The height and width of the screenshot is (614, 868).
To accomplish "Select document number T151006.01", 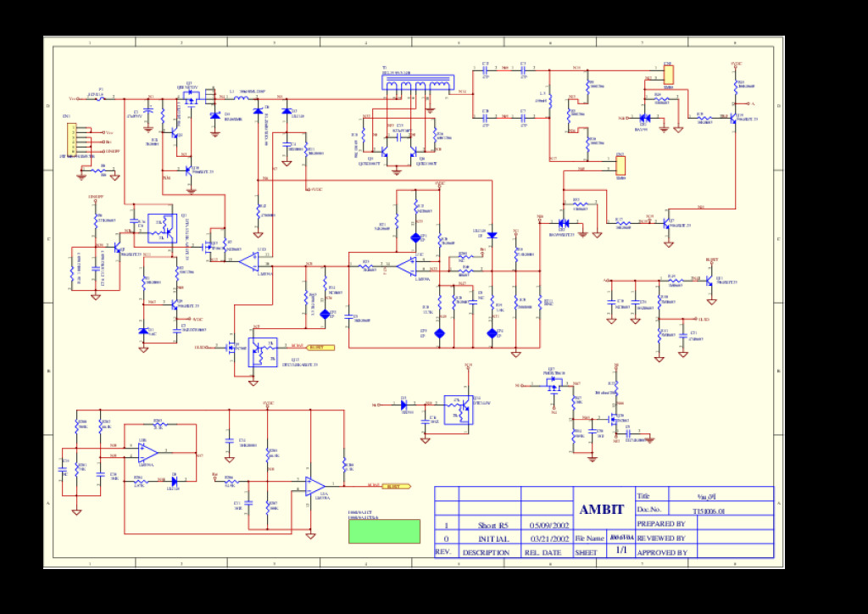I will [x=709, y=511].
